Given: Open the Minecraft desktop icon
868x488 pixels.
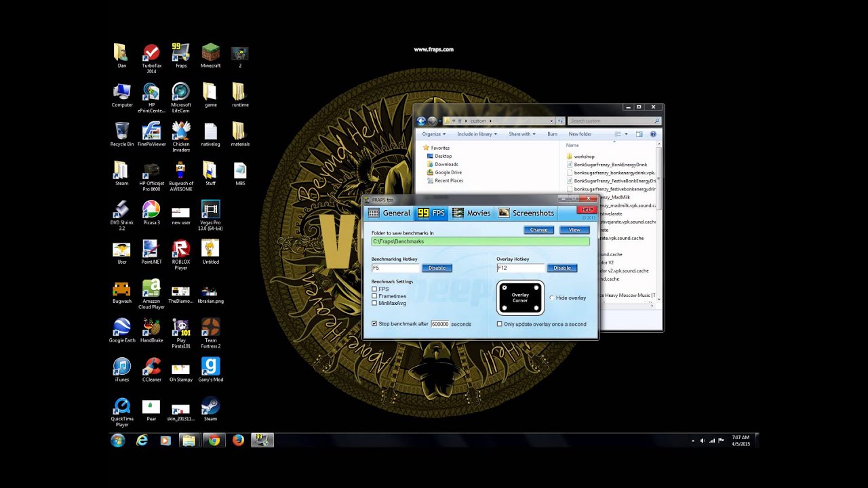Looking at the screenshot, I should pos(210,56).
